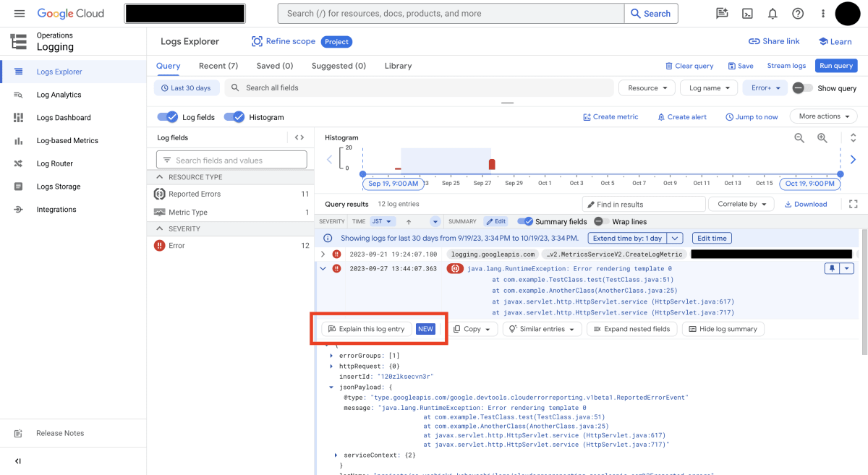
Task: Toggle the Histogram switch
Action: pos(234,117)
